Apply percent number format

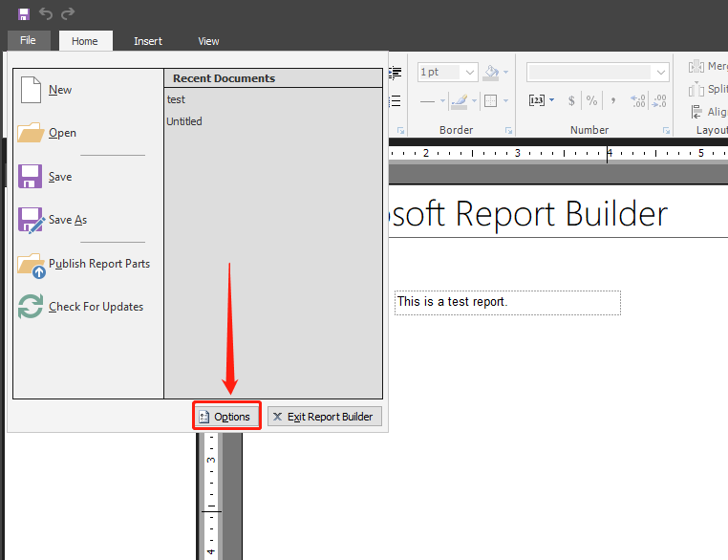591,100
